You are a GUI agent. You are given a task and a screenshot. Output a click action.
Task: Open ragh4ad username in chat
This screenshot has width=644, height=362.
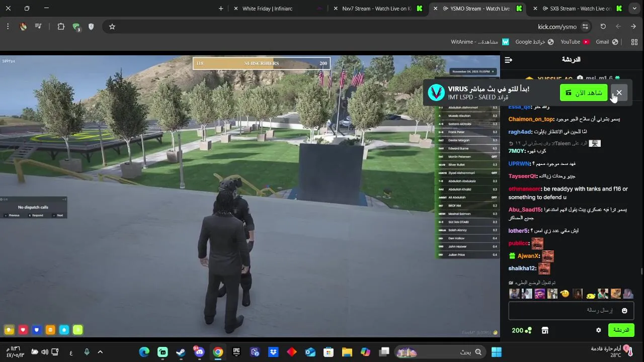coord(520,132)
